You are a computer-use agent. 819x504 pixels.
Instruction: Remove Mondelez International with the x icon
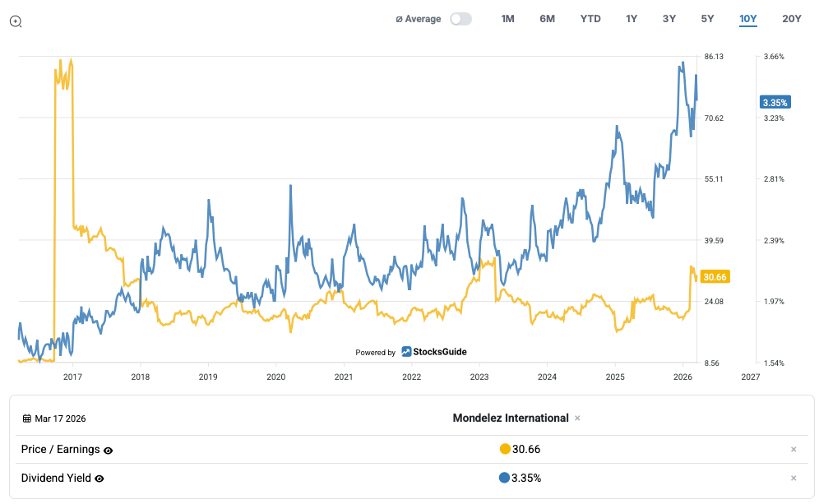(577, 418)
